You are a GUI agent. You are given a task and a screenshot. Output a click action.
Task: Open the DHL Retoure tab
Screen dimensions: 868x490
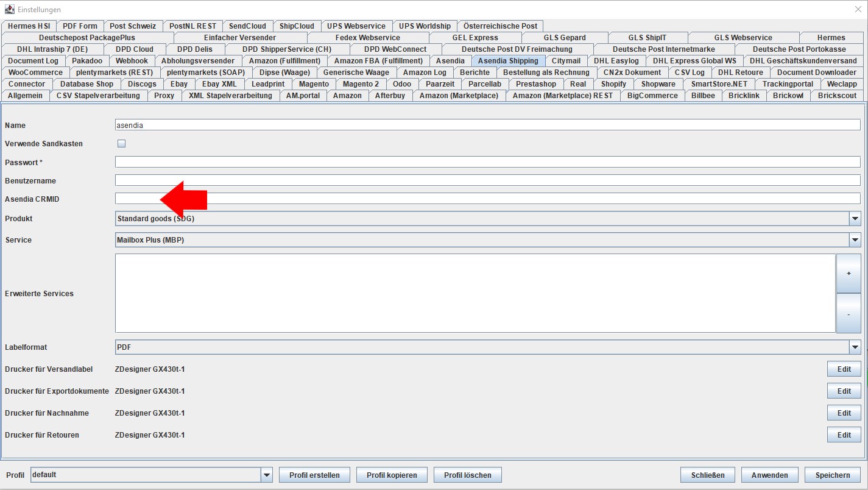[x=741, y=73]
